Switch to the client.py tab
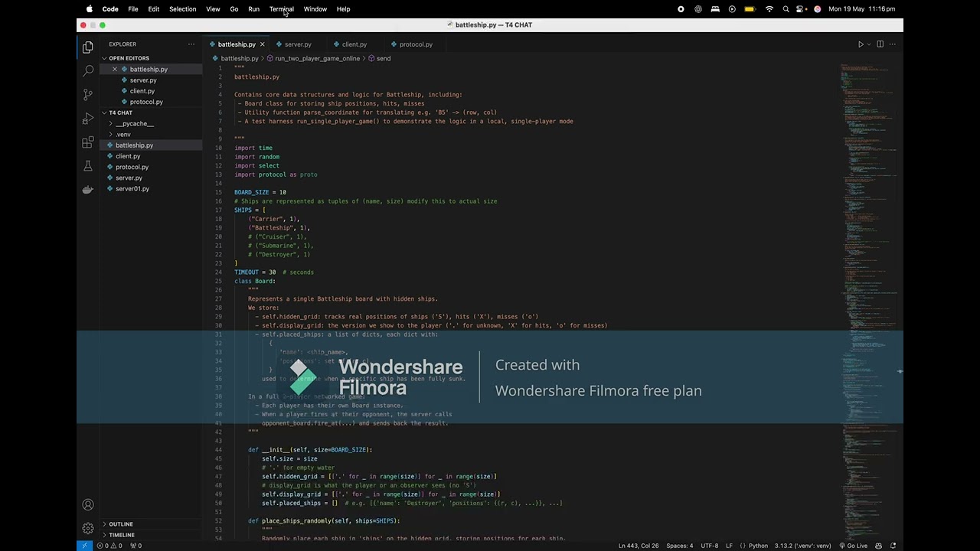 (354, 44)
